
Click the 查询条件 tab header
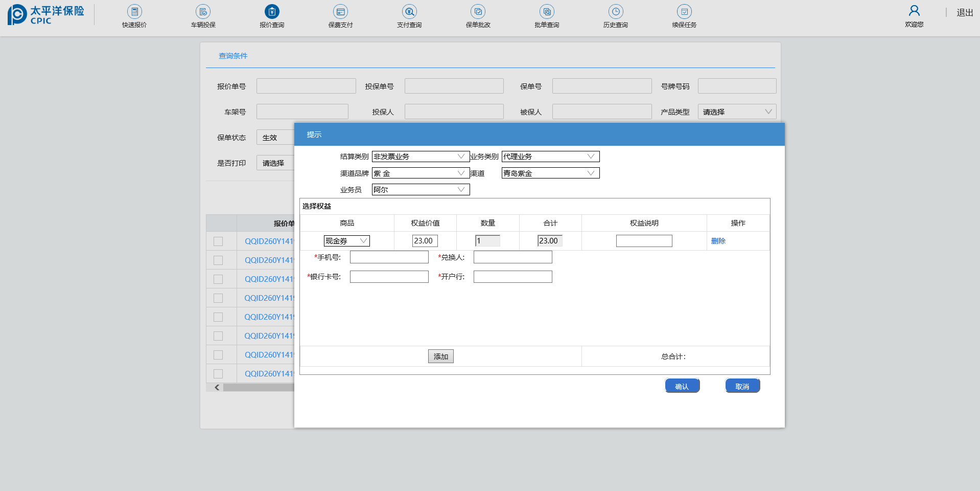(x=233, y=56)
